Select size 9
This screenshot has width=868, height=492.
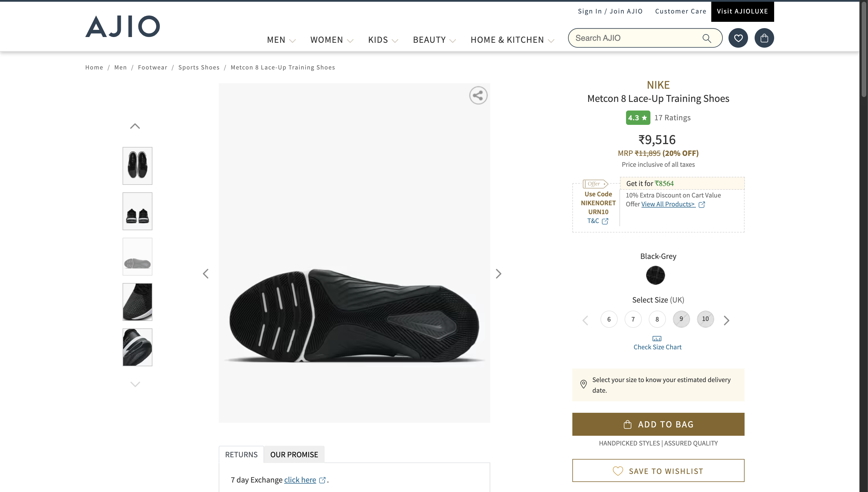pyautogui.click(x=681, y=319)
